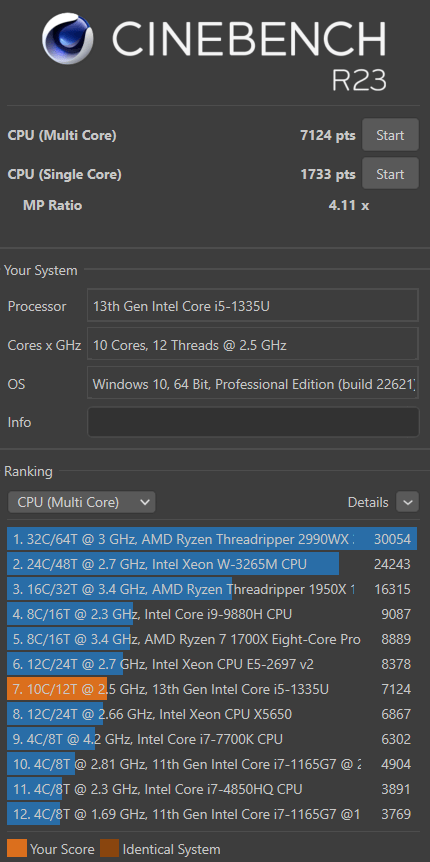The width and height of the screenshot is (430, 862).
Task: Select the Xeon W-3265M ranking entry
Action: click(x=212, y=564)
